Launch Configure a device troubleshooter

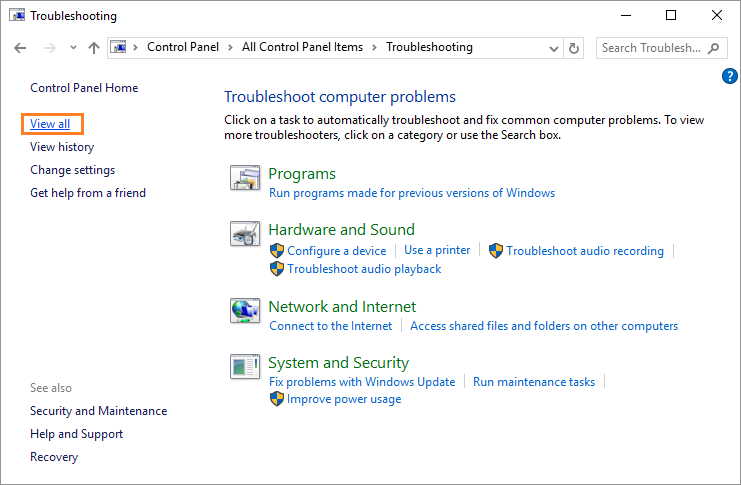(336, 251)
